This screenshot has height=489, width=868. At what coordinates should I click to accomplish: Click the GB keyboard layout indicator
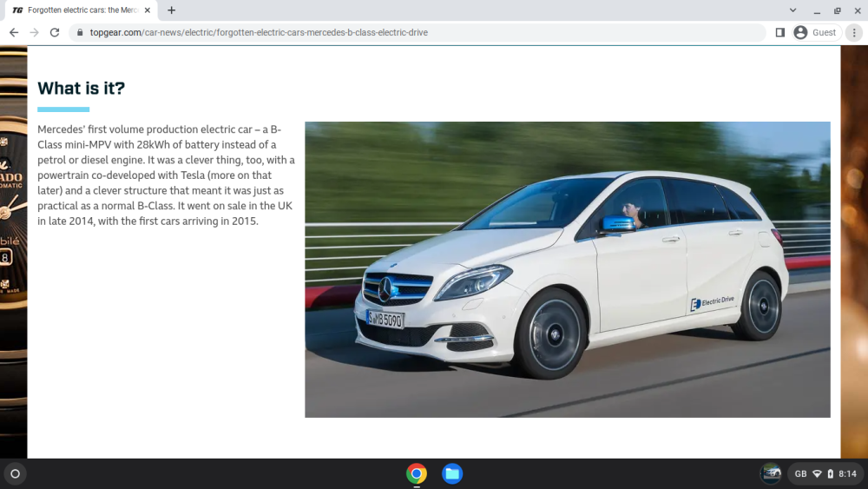pos(800,474)
